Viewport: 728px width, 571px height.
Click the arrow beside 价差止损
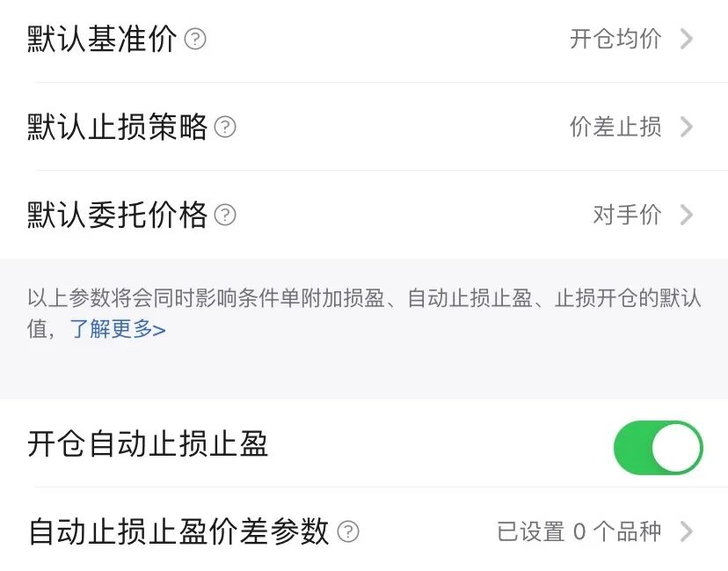(687, 128)
